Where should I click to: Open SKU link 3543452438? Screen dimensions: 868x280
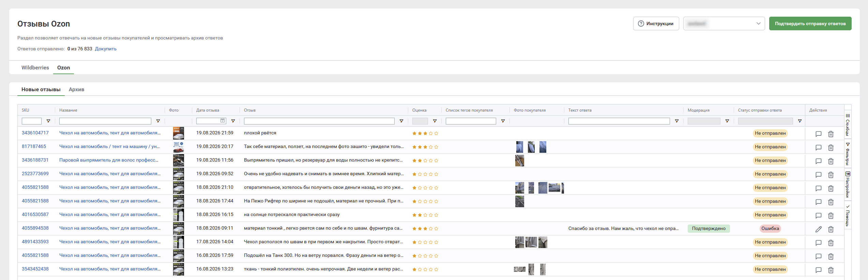pyautogui.click(x=35, y=269)
